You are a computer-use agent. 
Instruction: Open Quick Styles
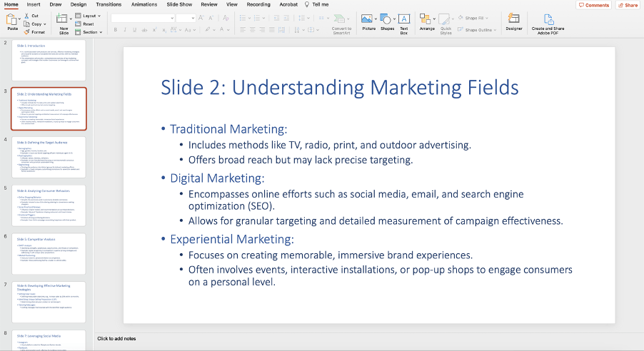click(x=446, y=24)
